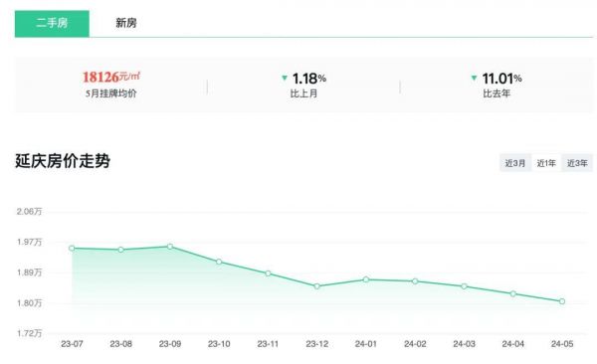Screen dimensions: 597x364
Task: Click the 24-02 data point marker
Action: [415, 281]
